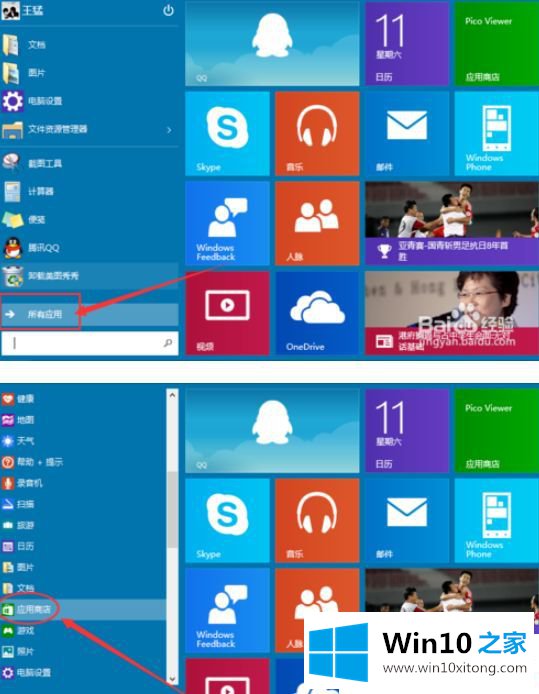Open 天气 weather app in the all-apps list
This screenshot has width=539, height=694.
point(83,441)
